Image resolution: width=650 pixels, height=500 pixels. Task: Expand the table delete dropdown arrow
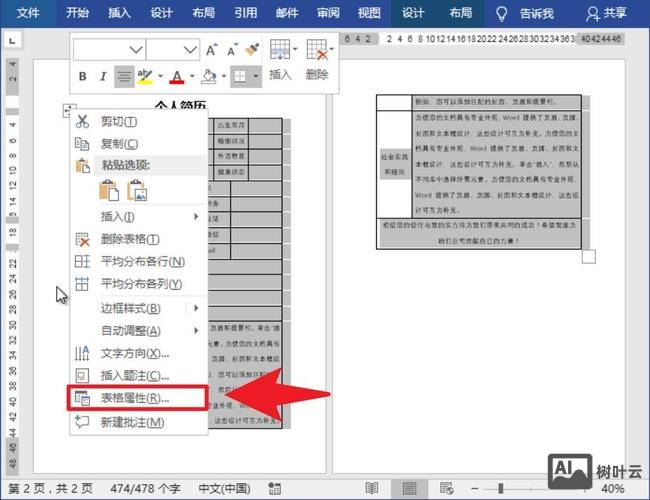332,49
